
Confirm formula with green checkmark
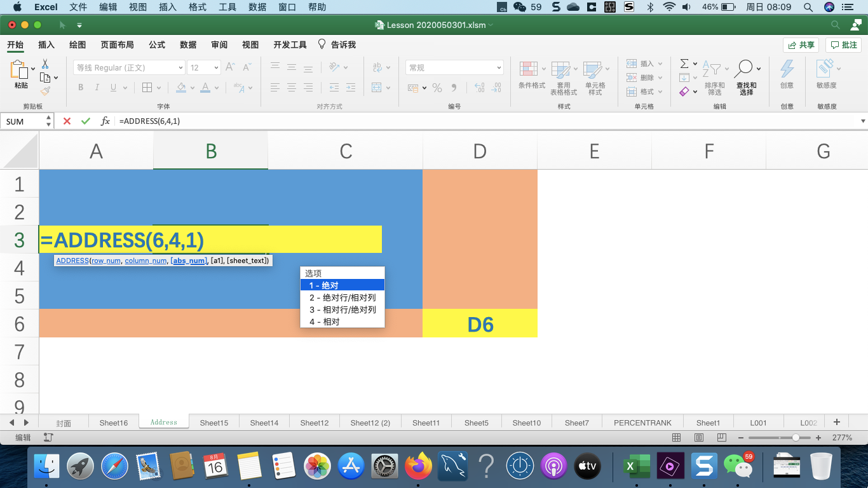[x=86, y=121]
